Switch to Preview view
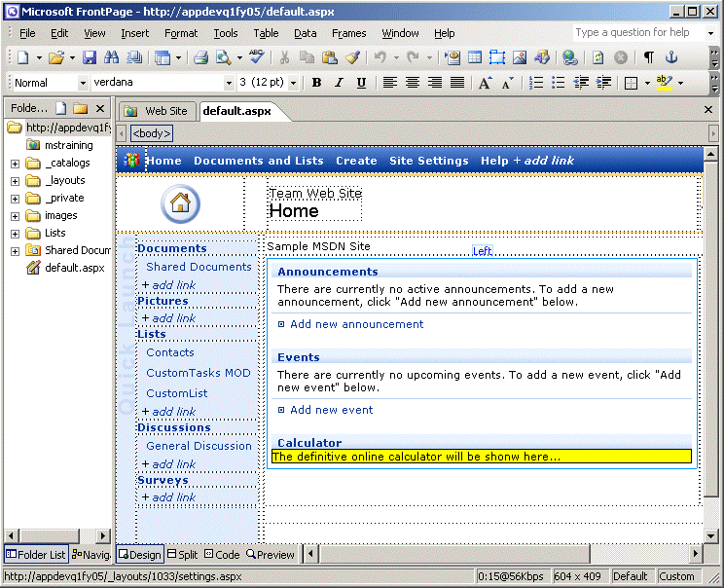The width and height of the screenshot is (724, 588). [271, 555]
